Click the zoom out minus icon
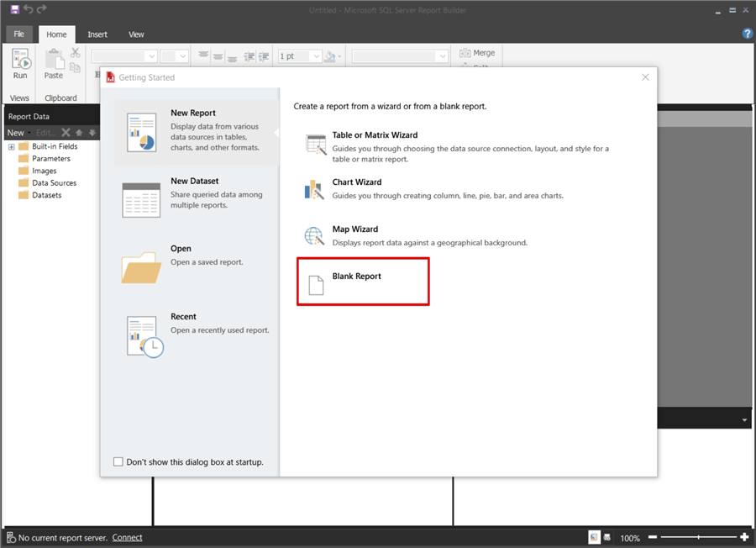 tap(653, 537)
